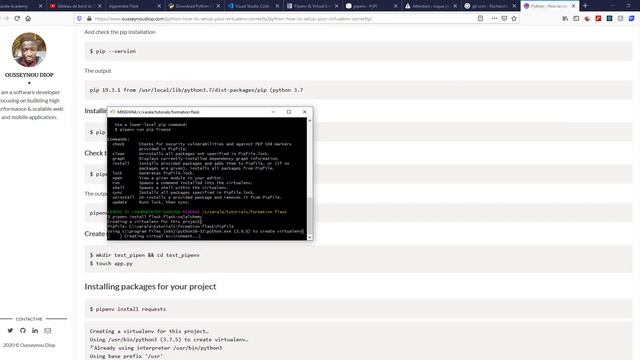Click the MINGW64 terminal title bar icon
Viewport: 640px width, 360px height.
point(113,112)
